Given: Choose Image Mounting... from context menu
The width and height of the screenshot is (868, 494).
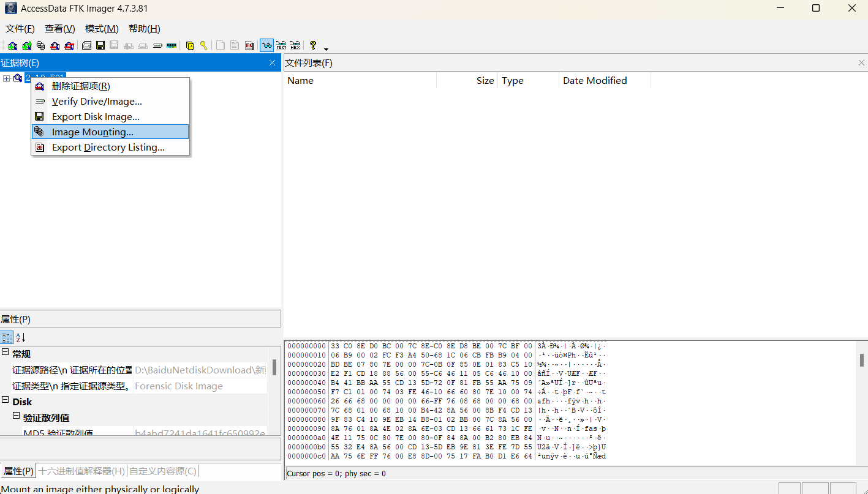Looking at the screenshot, I should [110, 132].
